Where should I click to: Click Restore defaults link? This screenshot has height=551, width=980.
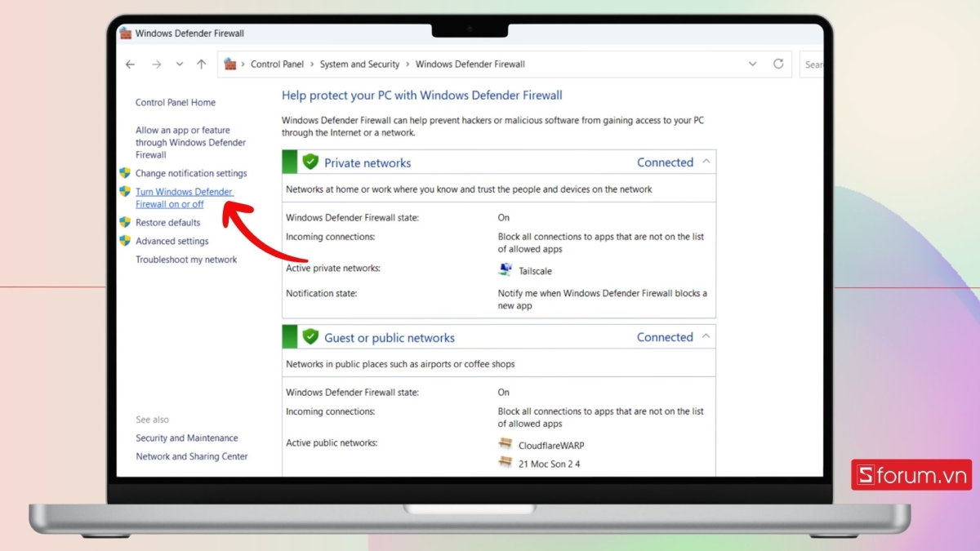coord(167,223)
